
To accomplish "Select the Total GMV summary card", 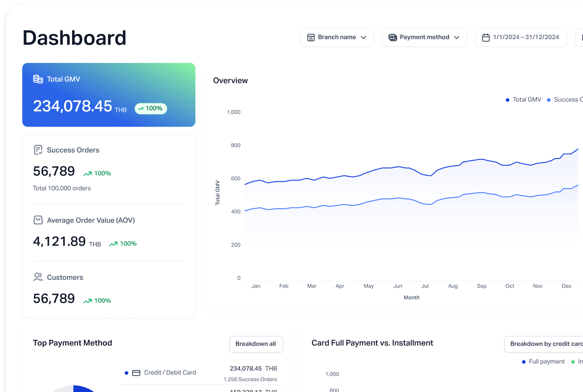I will coord(109,95).
